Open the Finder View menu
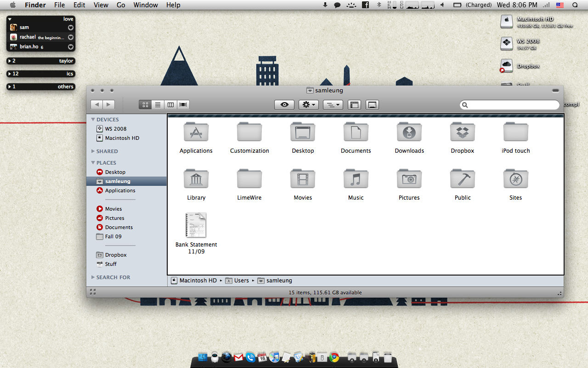Image resolution: width=588 pixels, height=368 pixels. pos(101,5)
